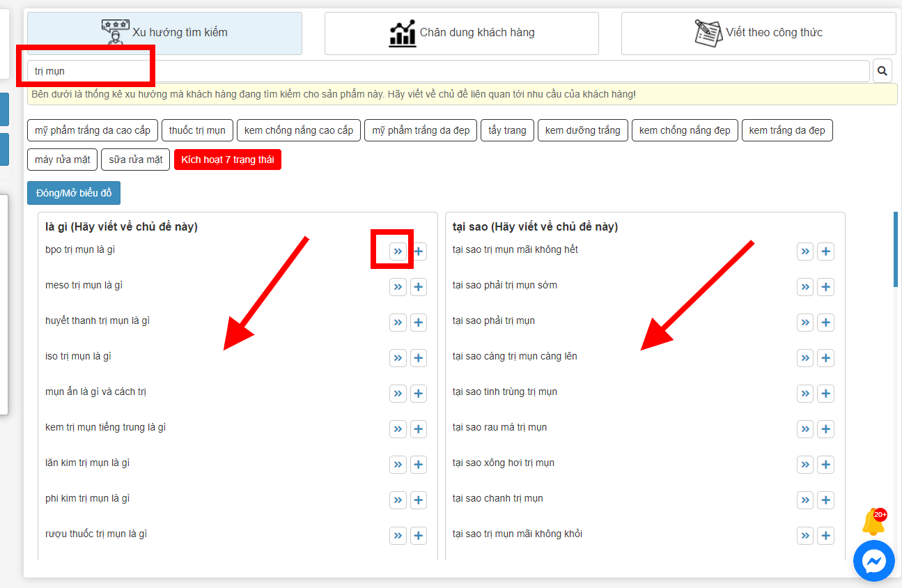This screenshot has height=588, width=902.
Task: Click the heading 'tại sao (Hãy viết về chủ đề này)'
Action: (536, 226)
